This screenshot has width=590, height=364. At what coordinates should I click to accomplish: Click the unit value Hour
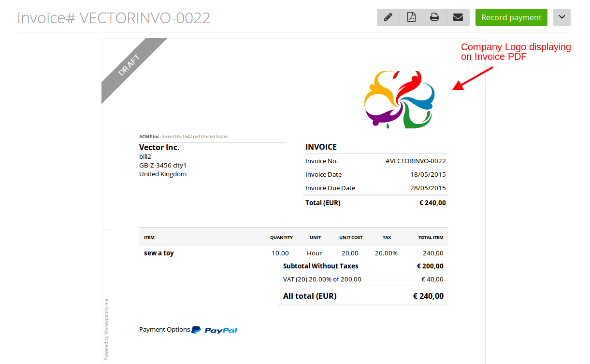pos(315,253)
